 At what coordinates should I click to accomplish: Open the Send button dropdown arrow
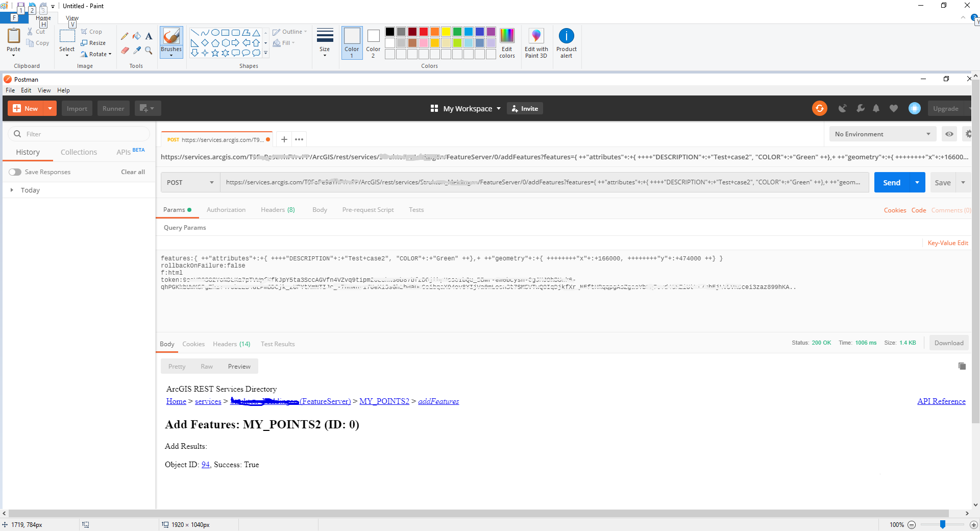pyautogui.click(x=917, y=182)
